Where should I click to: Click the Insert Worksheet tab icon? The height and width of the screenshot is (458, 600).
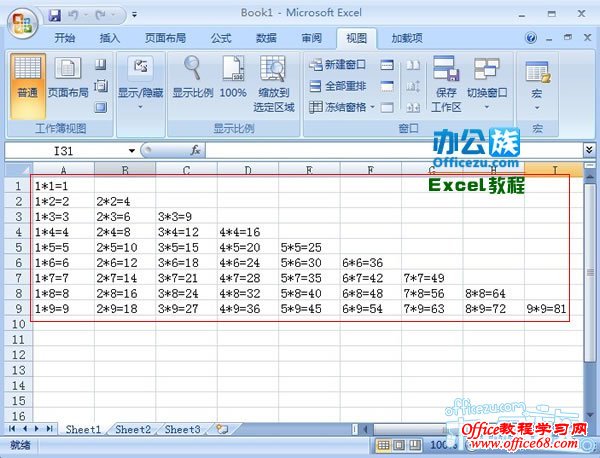[x=222, y=429]
